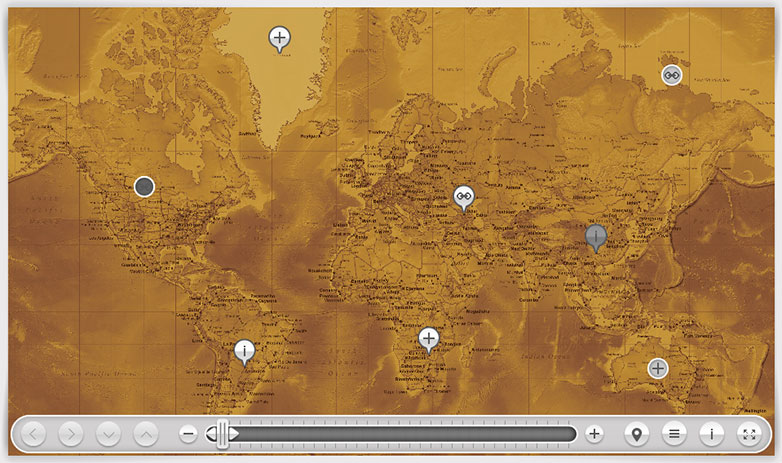Pan the map down with chevron button
This screenshot has height=463, width=782.
(108, 434)
